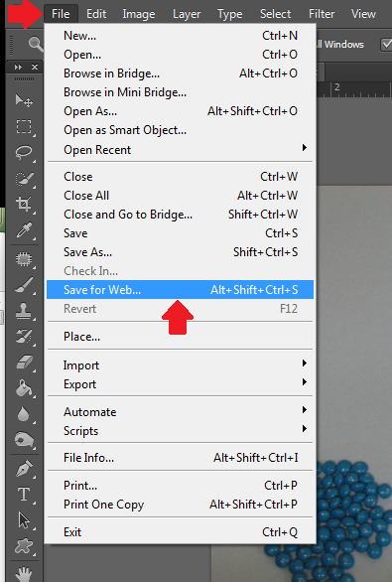Select the Eyedropper tool

(24, 230)
